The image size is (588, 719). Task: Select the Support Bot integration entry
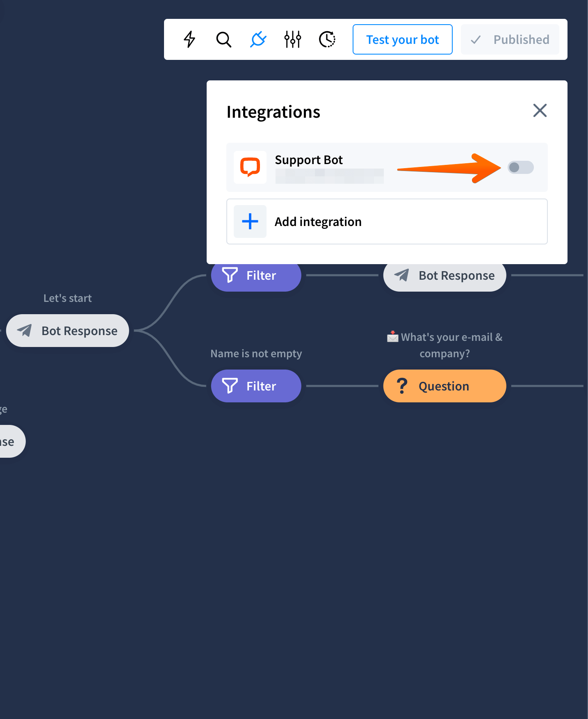[387, 167]
